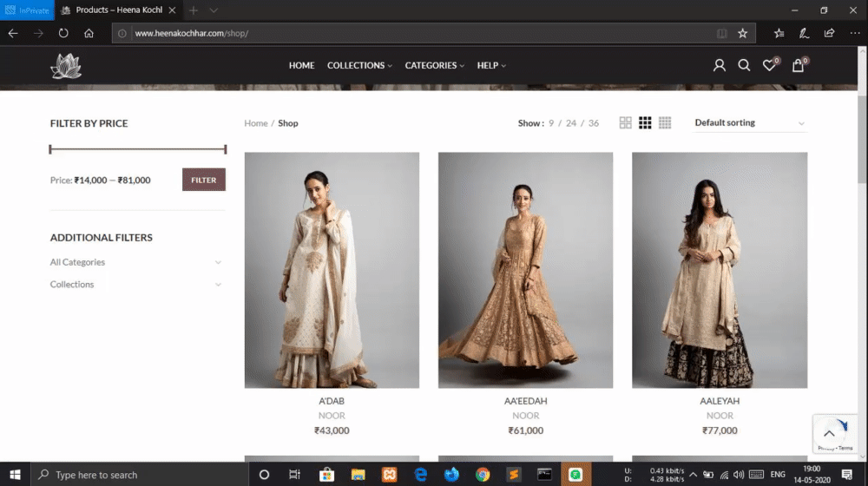This screenshot has width=868, height=486.
Task: Launch Microsoft Store from taskbar
Action: (326, 475)
